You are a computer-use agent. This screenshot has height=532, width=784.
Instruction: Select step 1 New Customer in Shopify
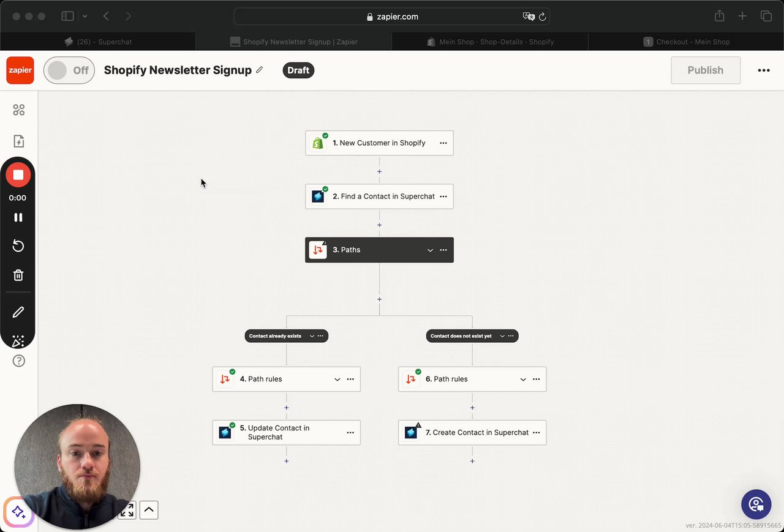click(380, 143)
